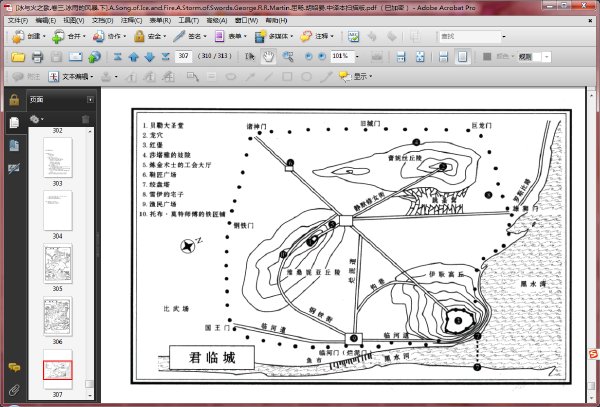This screenshot has height=407, width=600.
Task: Choose the Select text cursor tool
Action: click(249, 57)
